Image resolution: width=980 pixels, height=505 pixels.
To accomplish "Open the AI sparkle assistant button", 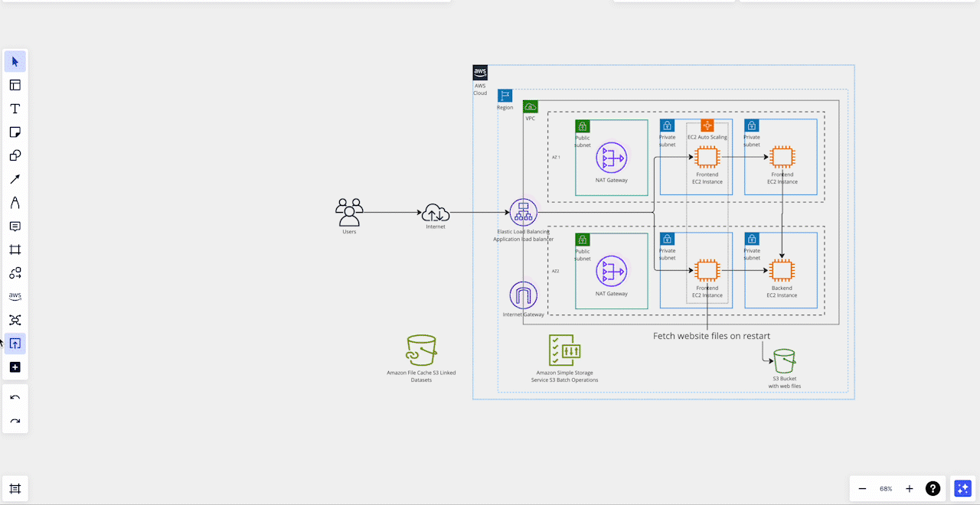I will [962, 488].
